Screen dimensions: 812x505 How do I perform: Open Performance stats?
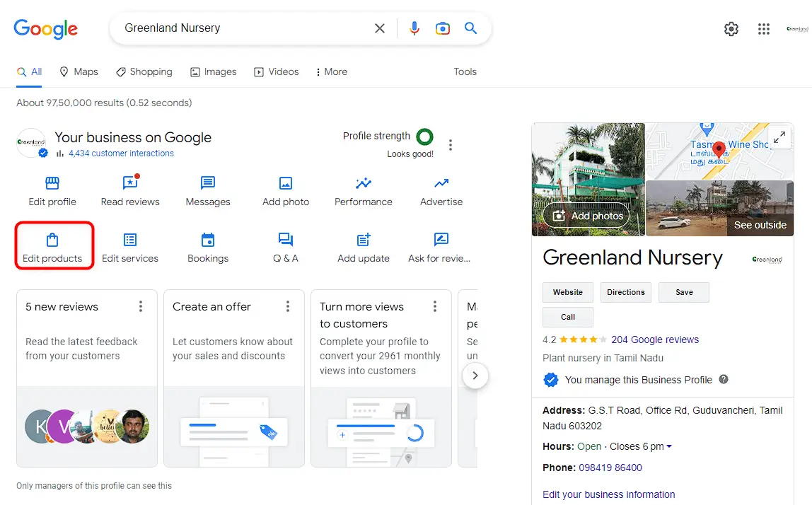(x=363, y=190)
